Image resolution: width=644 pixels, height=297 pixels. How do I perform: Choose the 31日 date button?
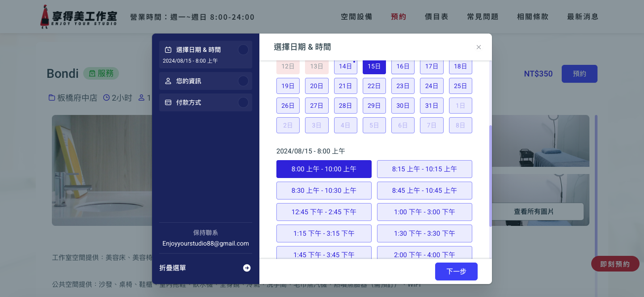432,106
